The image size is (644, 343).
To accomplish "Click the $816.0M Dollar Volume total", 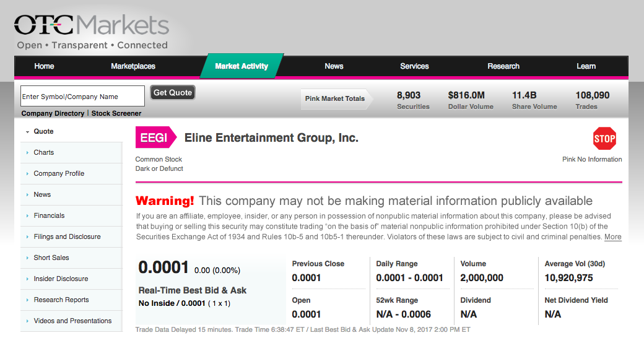I will point(471,100).
